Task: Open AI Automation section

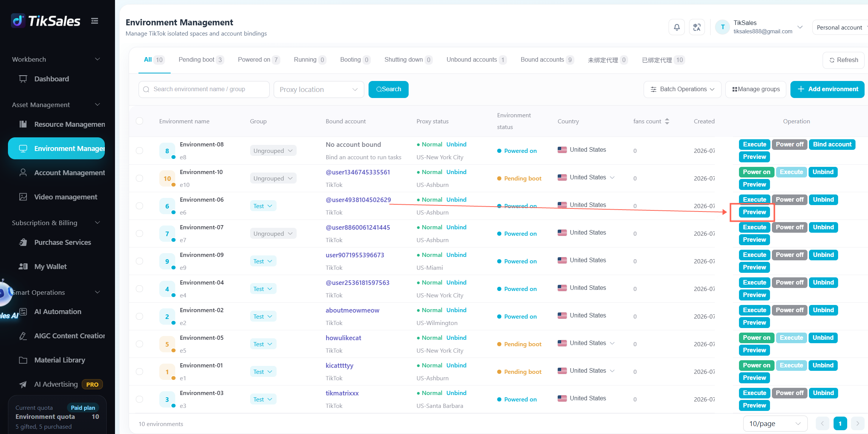Action: point(58,311)
